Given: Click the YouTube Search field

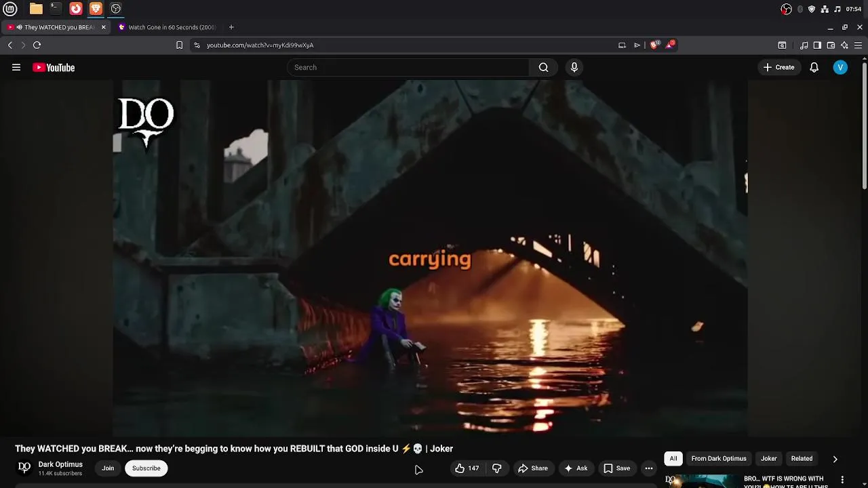Looking at the screenshot, I should point(408,67).
